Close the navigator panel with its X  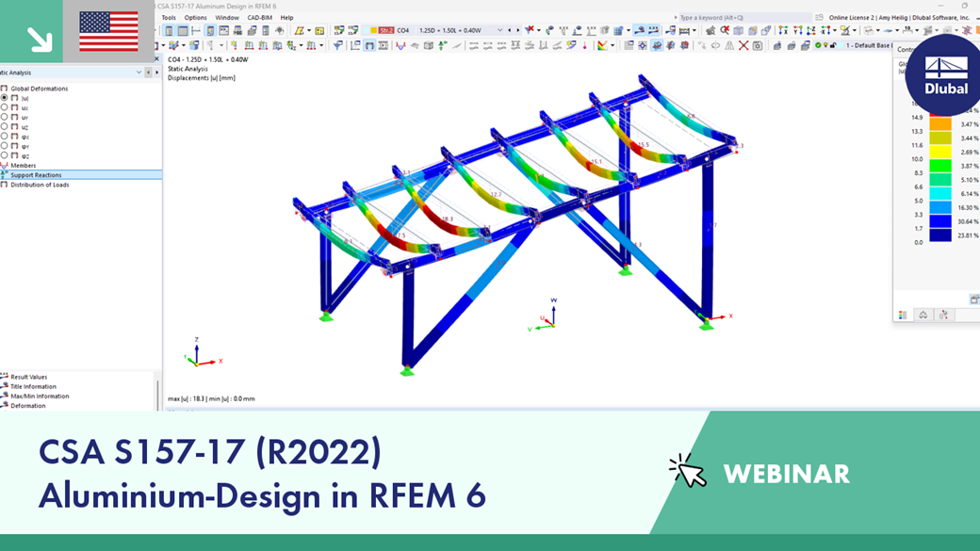[x=156, y=58]
